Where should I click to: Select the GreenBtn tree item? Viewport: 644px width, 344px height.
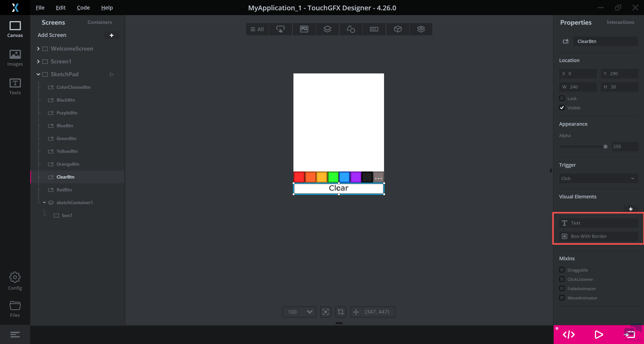(66, 138)
